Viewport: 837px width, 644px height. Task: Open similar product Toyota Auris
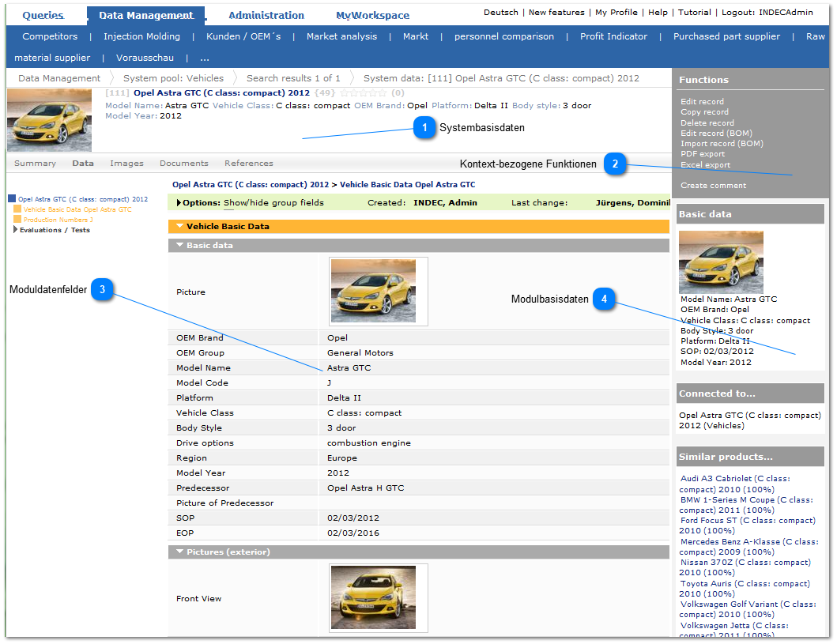click(x=744, y=589)
